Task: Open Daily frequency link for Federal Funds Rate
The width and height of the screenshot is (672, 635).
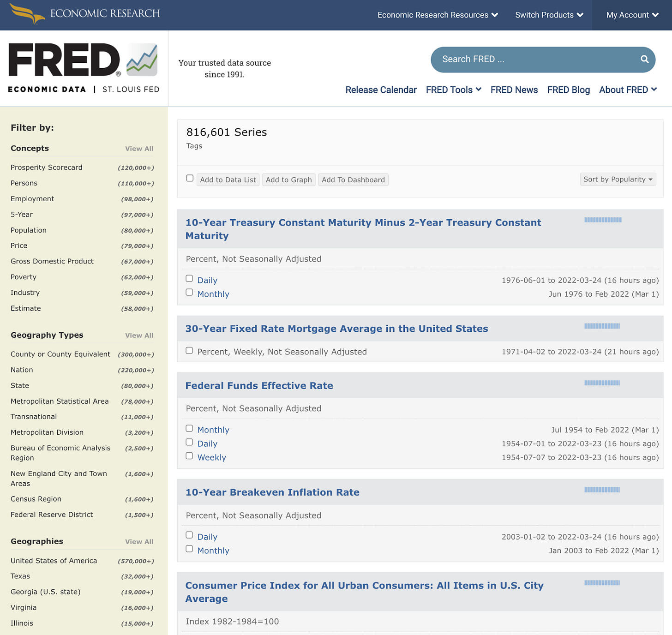Action: (x=207, y=443)
